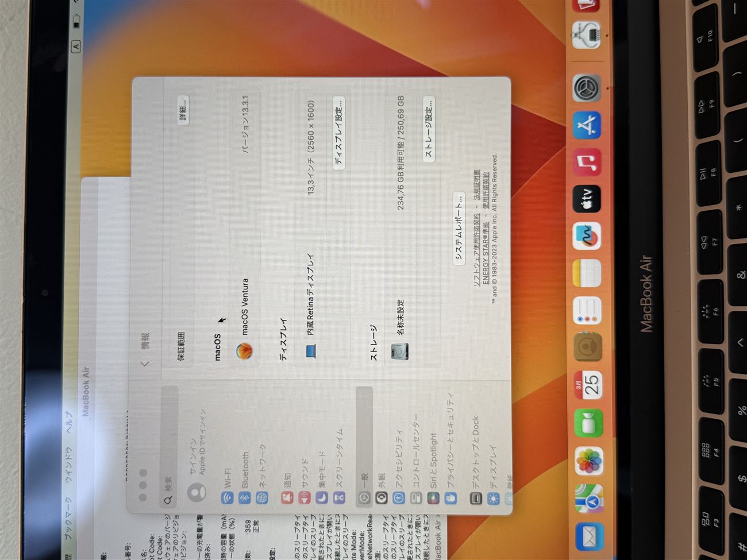Click the 名称未設定 storage name
This screenshot has width=747, height=560.
tap(401, 317)
